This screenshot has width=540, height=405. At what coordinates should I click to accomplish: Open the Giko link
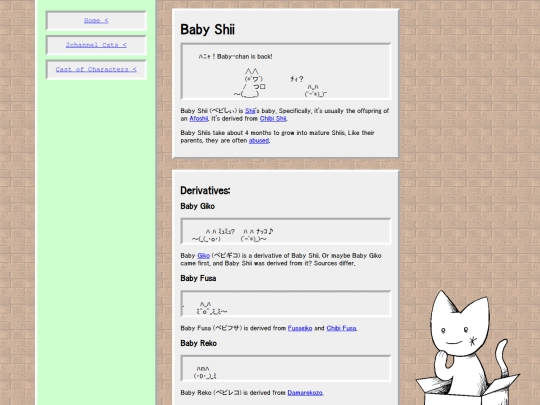tap(203, 256)
